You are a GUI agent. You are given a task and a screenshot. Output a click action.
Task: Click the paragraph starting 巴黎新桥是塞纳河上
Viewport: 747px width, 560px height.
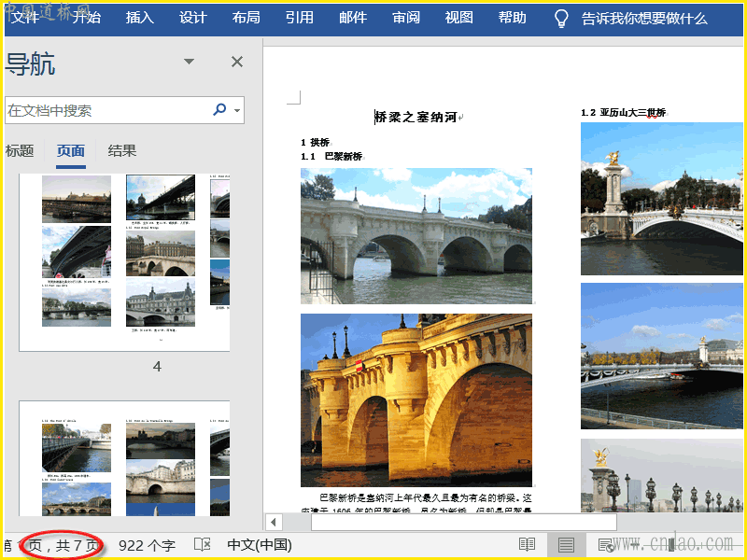click(x=416, y=503)
